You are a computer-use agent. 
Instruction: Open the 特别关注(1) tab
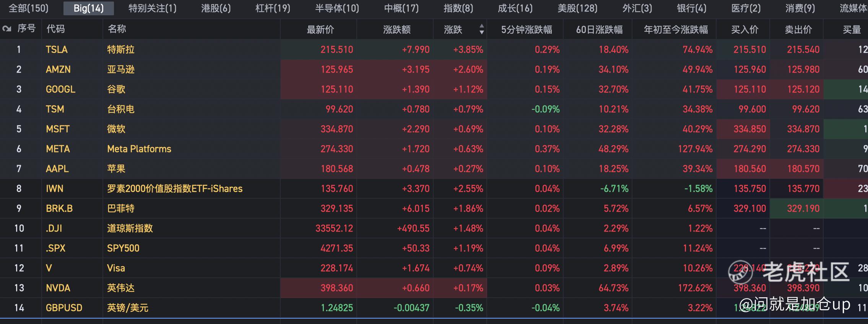pyautogui.click(x=152, y=8)
